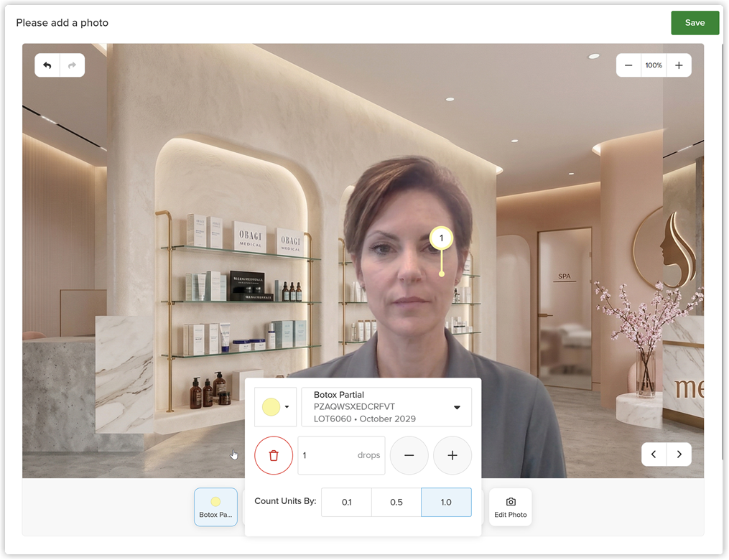Set Count Units By to 1.0
This screenshot has width=729, height=560.
(x=446, y=502)
